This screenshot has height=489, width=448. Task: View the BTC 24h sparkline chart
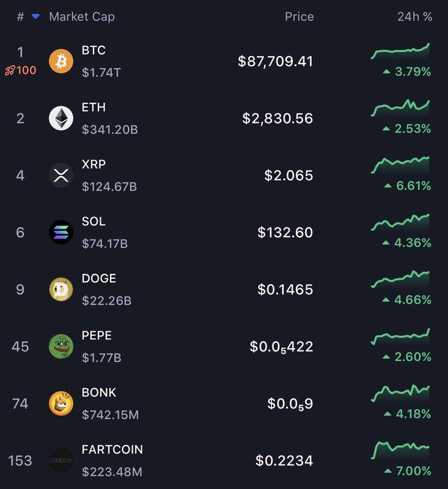(x=400, y=51)
